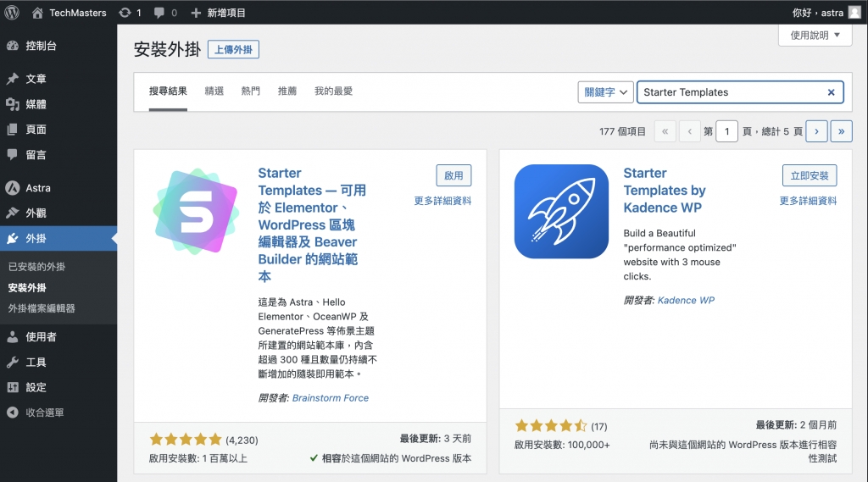Click the (17) ratings count
Screen dimensions: 868x482
[x=599, y=427]
